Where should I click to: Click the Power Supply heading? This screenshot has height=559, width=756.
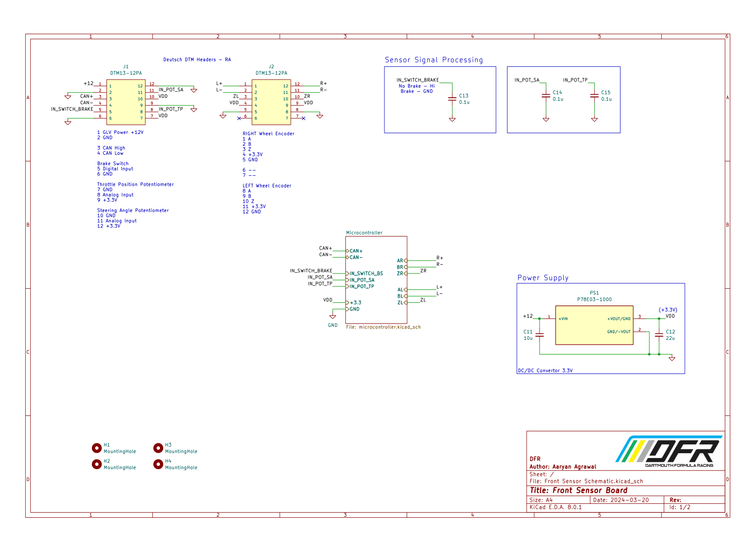pos(543,278)
